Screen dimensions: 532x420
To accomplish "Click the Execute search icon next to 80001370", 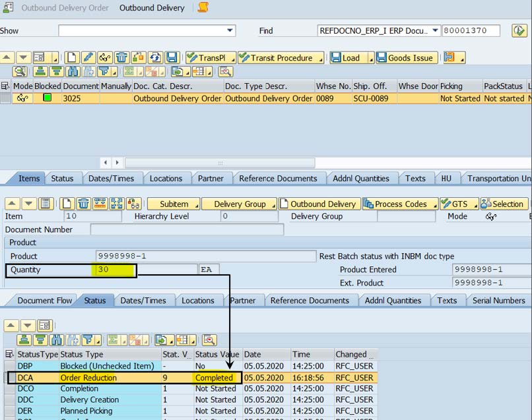I will [519, 30].
